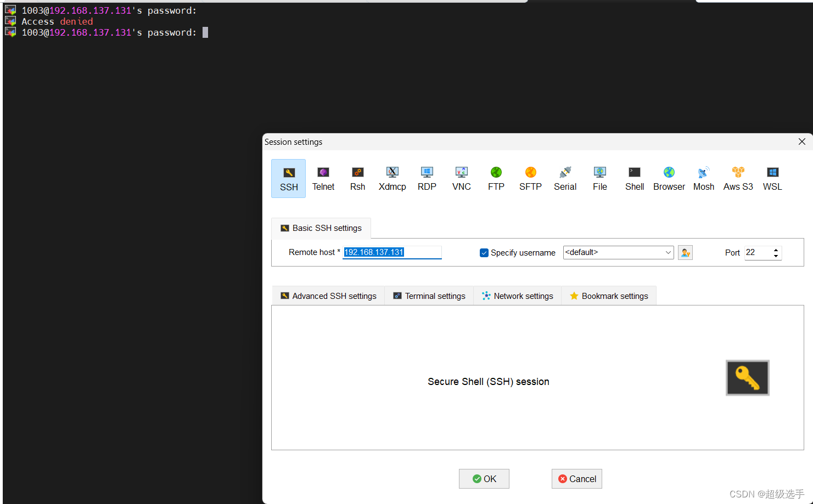The width and height of the screenshot is (813, 504).
Task: Open the username default dropdown
Action: [x=668, y=252]
